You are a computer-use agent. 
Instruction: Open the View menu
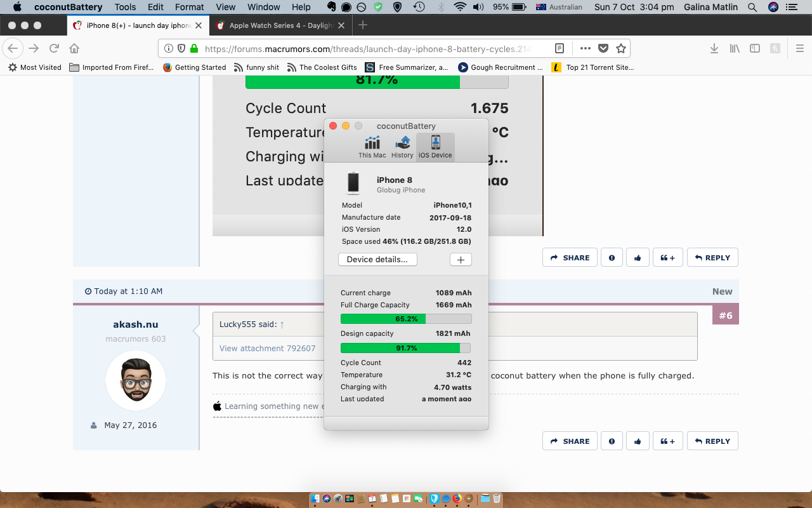[226, 7]
